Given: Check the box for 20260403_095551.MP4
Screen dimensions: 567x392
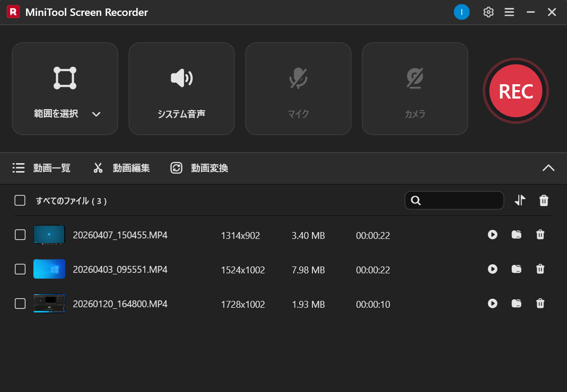Looking at the screenshot, I should (20, 269).
